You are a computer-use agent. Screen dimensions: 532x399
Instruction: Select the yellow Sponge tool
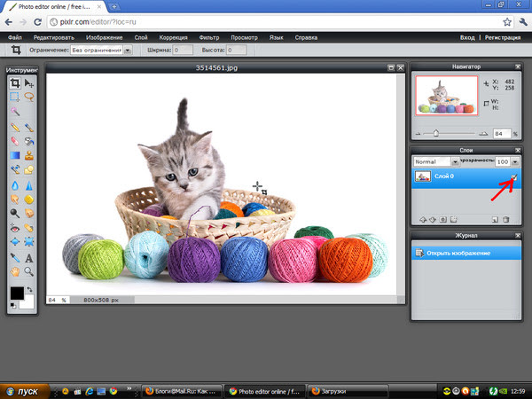pyautogui.click(x=29, y=199)
